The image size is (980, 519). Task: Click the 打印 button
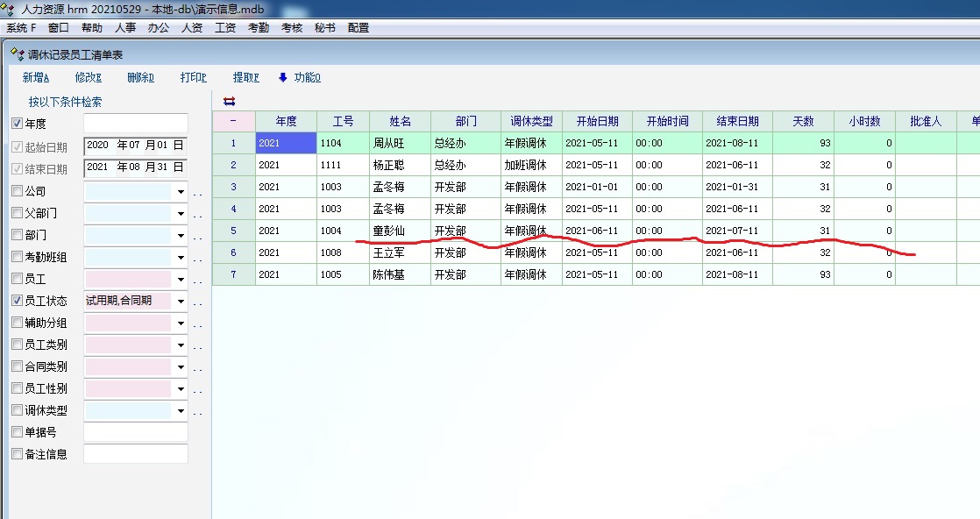193,77
